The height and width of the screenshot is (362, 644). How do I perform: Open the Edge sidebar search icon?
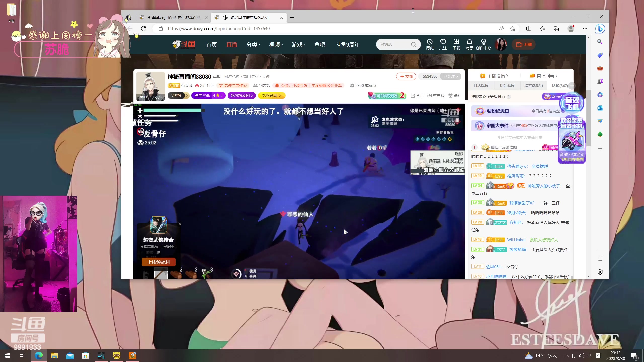(x=600, y=42)
